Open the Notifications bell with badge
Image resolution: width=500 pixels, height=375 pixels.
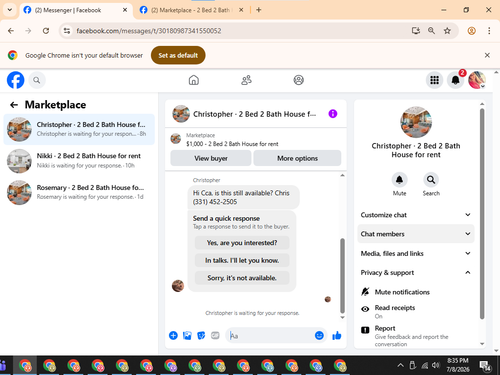coord(455,80)
